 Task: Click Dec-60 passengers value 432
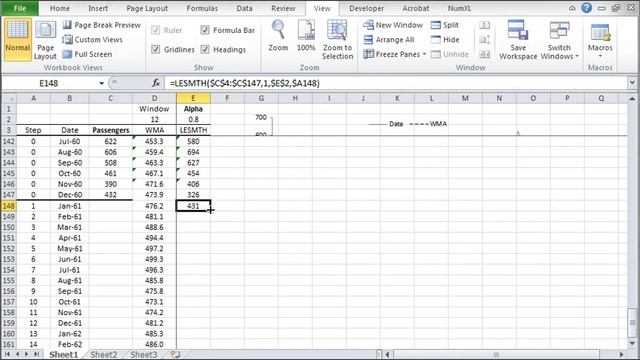coord(111,195)
